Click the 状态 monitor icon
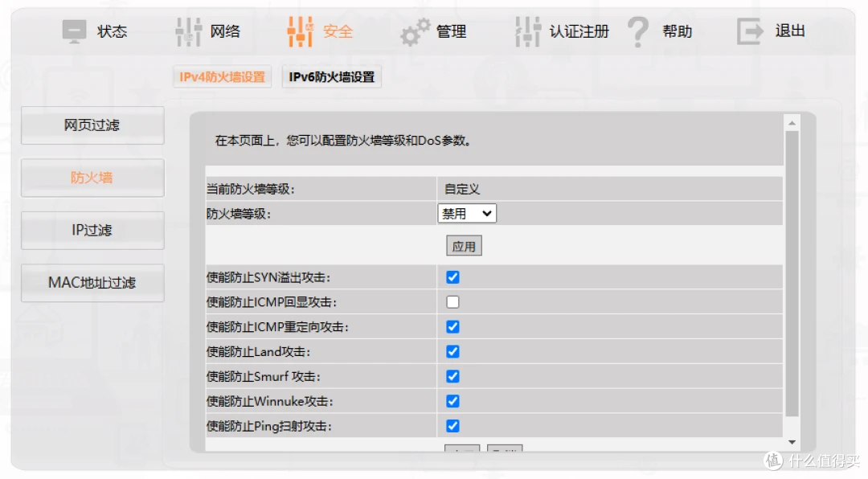This screenshot has height=479, width=868. tap(74, 31)
